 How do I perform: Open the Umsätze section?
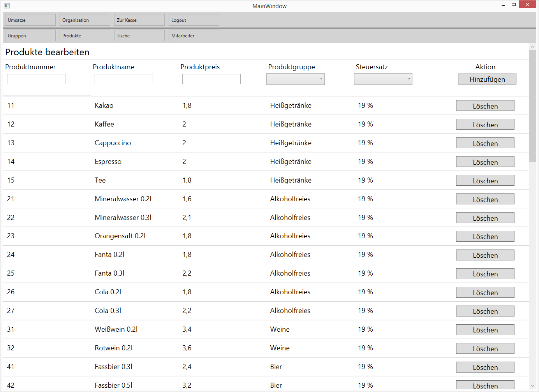[x=30, y=20]
